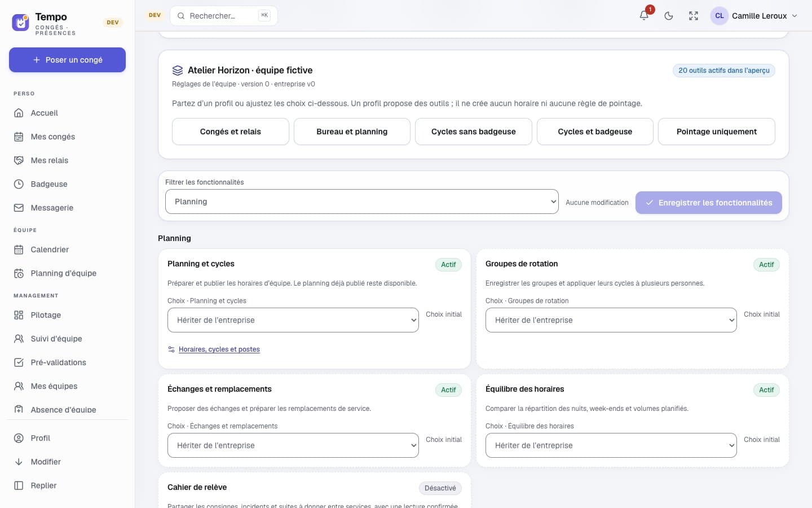This screenshot has height=508, width=812.
Task: Open Horaires, cycles et postes link
Action: [219, 349]
